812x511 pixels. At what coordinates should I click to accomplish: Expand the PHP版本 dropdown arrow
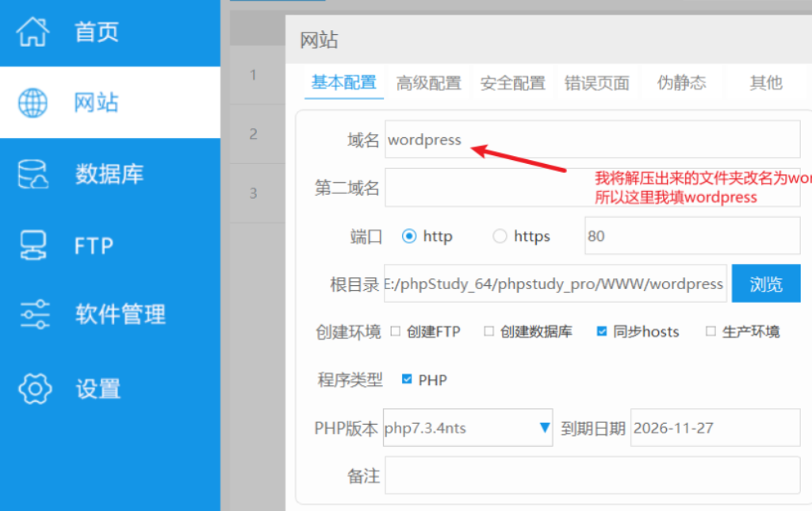[x=544, y=428]
